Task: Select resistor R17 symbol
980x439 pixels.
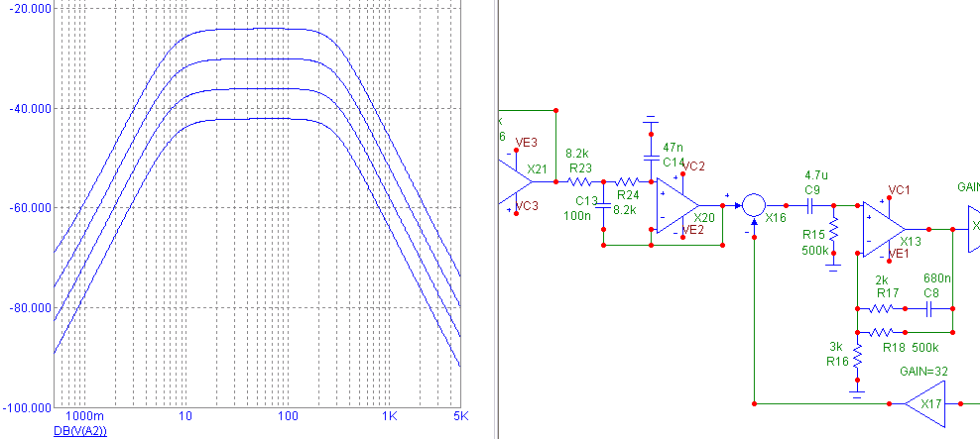Action: point(881,308)
